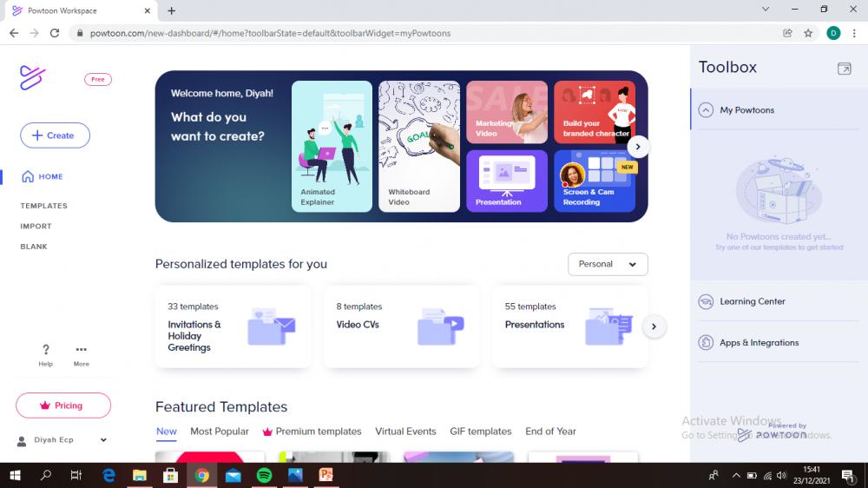Show next creation options in banner

tap(638, 147)
